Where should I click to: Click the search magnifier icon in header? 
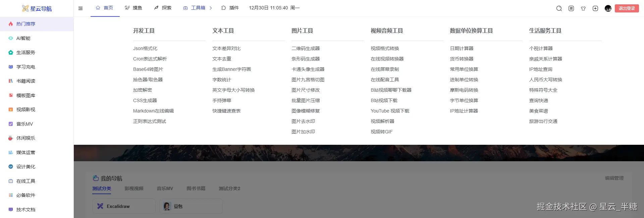click(559, 8)
